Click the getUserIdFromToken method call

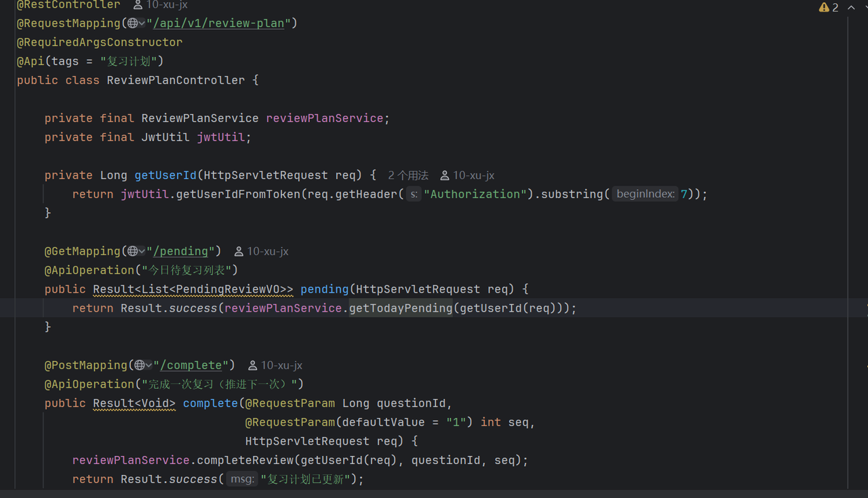pyautogui.click(x=238, y=194)
